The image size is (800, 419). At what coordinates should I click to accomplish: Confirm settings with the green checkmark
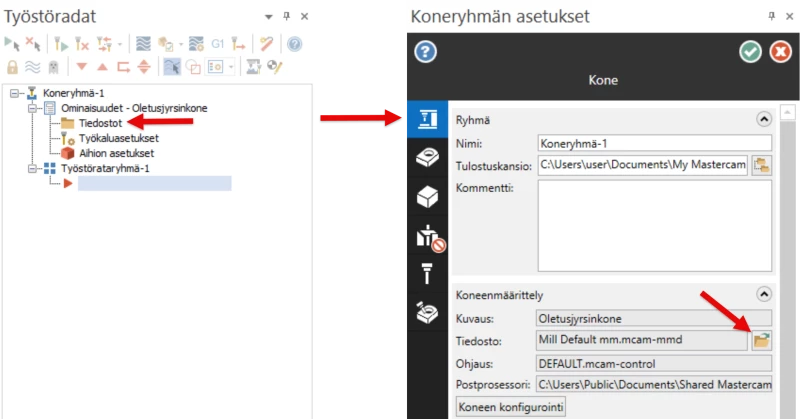pyautogui.click(x=750, y=52)
